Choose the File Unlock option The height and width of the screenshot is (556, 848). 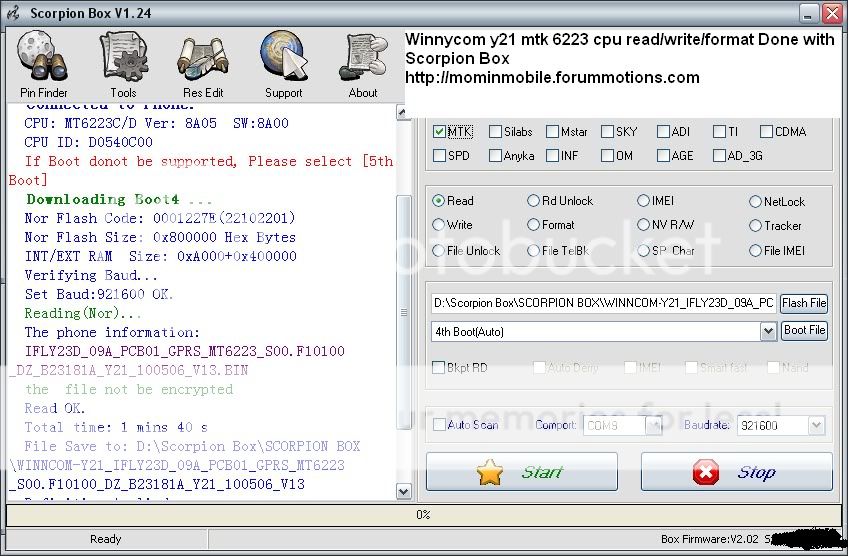coord(438,250)
